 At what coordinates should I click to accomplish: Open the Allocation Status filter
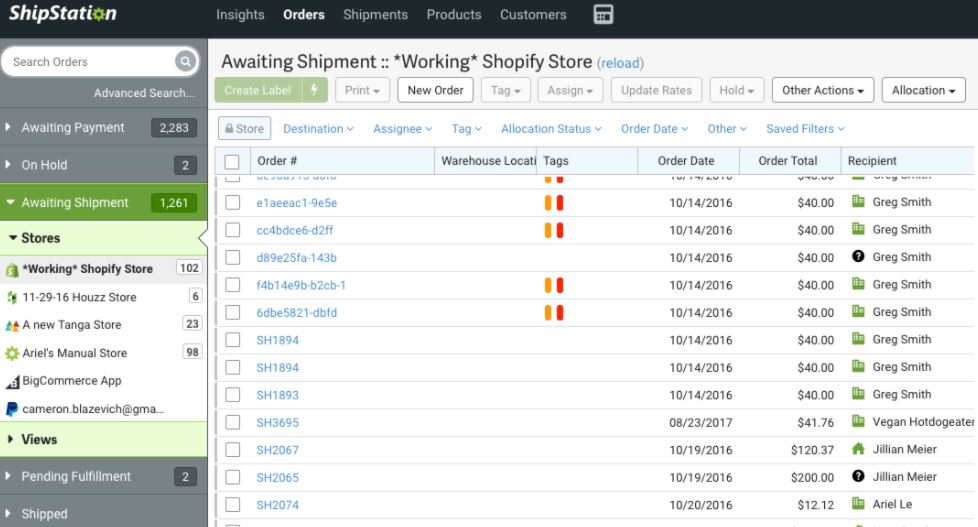pos(551,128)
